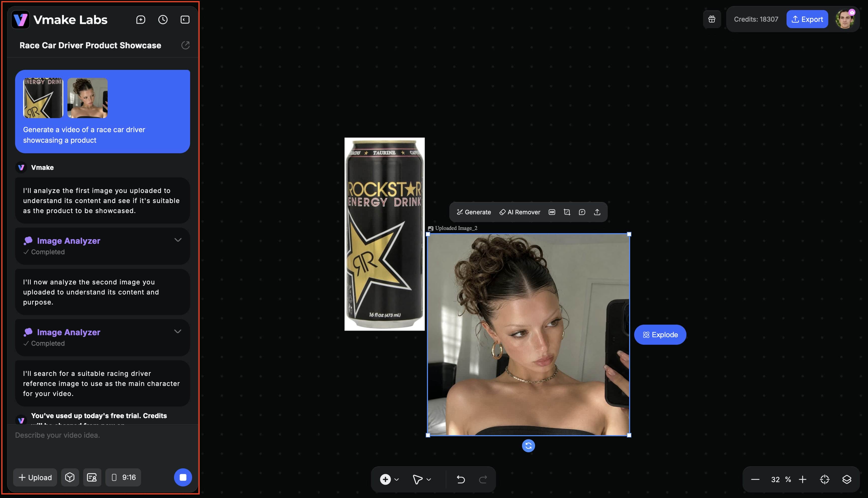Open the 9:16 aspect ratio selector
The height and width of the screenshot is (498, 868).
pos(123,477)
